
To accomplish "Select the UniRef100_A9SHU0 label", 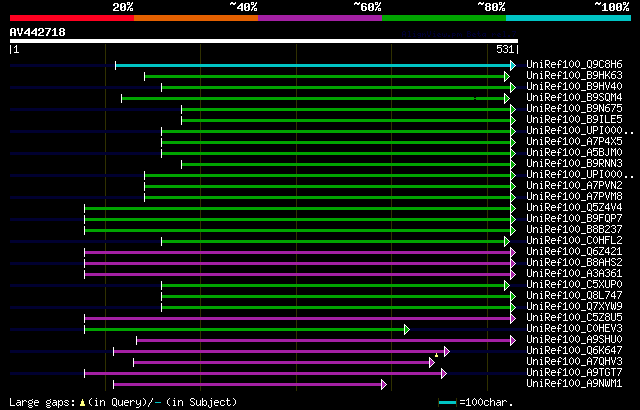I will point(574,340).
